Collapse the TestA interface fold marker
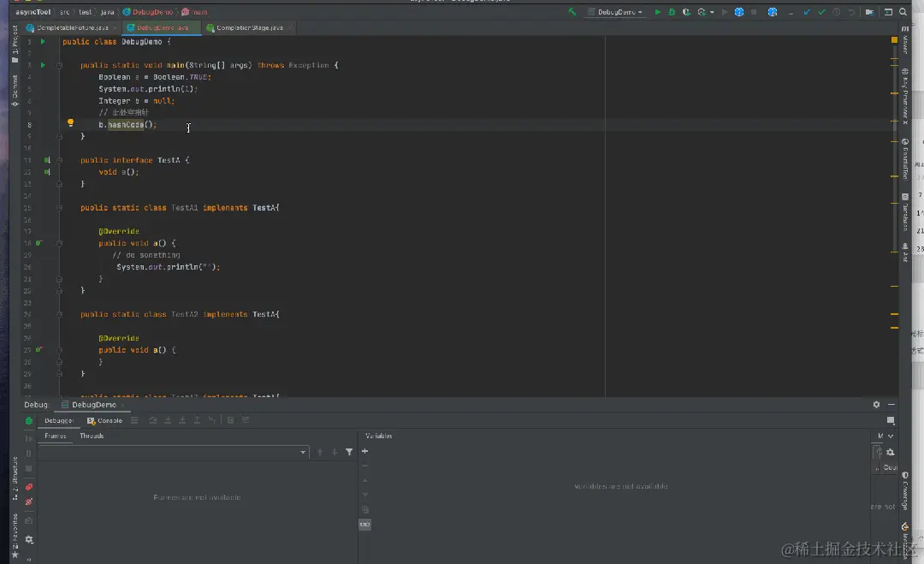Viewport: 924px width, 564px height. point(60,160)
